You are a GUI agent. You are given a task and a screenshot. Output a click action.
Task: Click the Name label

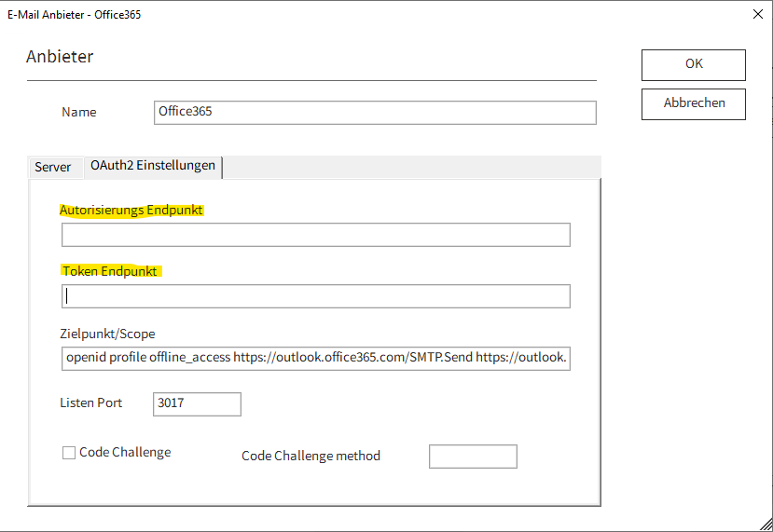[79, 113]
